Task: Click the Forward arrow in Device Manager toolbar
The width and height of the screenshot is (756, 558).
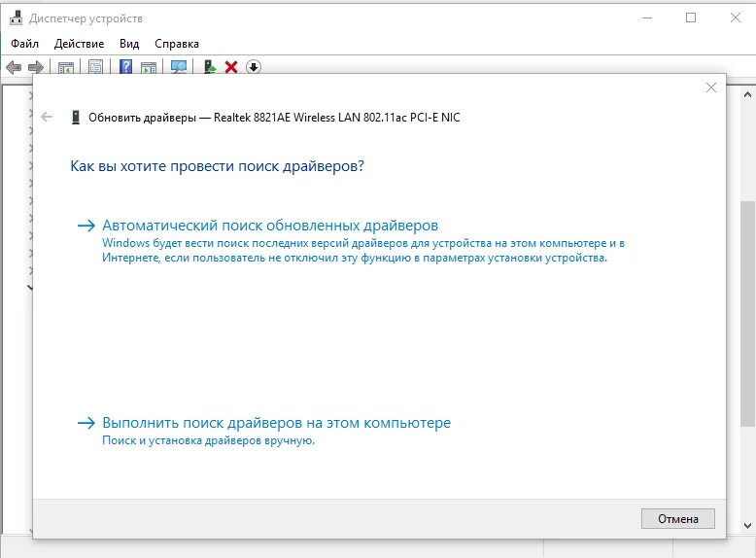Action: click(36, 67)
